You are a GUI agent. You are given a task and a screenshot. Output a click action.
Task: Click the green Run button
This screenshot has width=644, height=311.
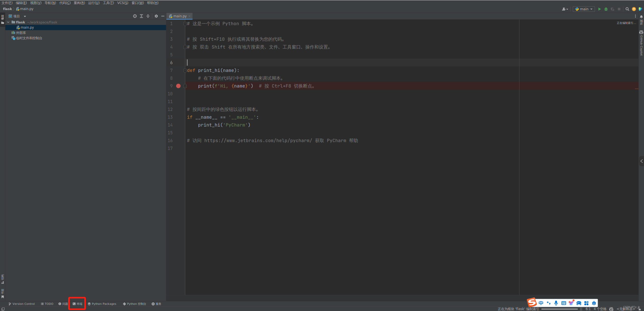click(599, 9)
